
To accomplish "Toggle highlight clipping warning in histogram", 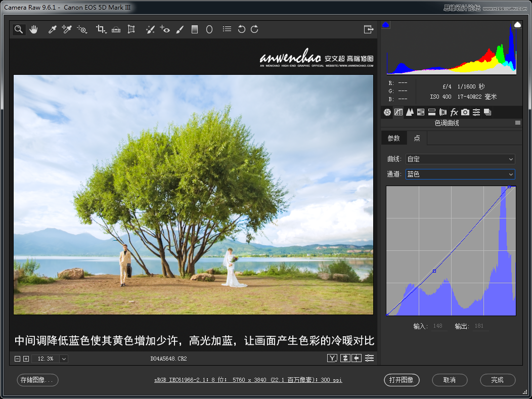I will tap(517, 24).
